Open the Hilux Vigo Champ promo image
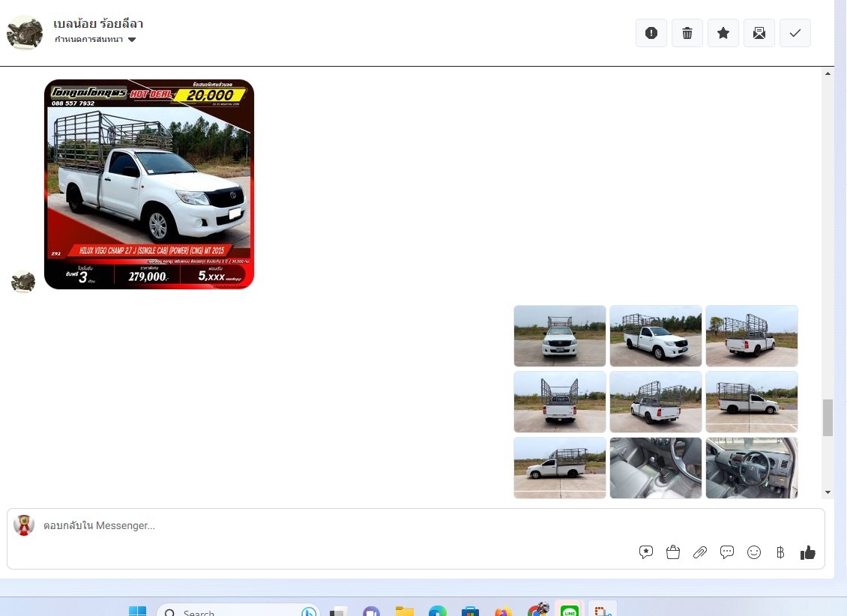This screenshot has width=847, height=616. (149, 184)
